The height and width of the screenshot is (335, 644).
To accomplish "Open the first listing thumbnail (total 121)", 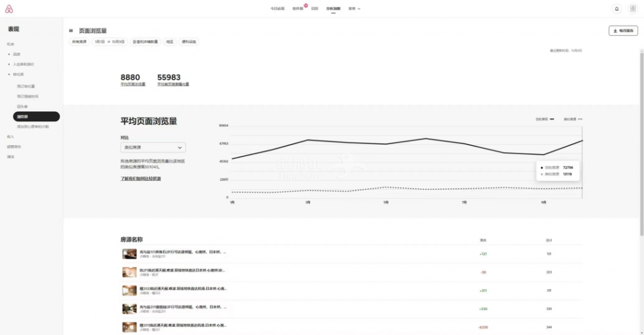I will click(130, 254).
